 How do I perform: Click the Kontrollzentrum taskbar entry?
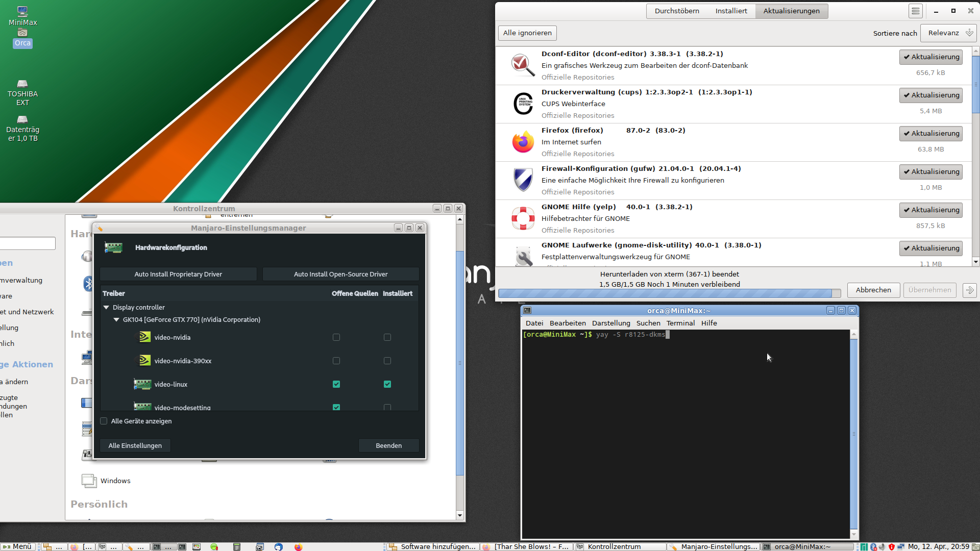(619, 547)
